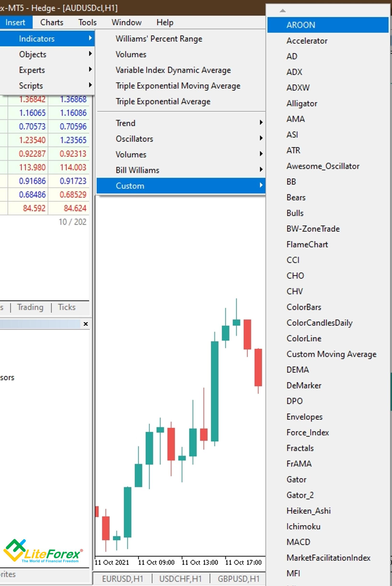392x586 pixels.
Task: Select Triple Exponential Moving Average
Action: point(178,86)
